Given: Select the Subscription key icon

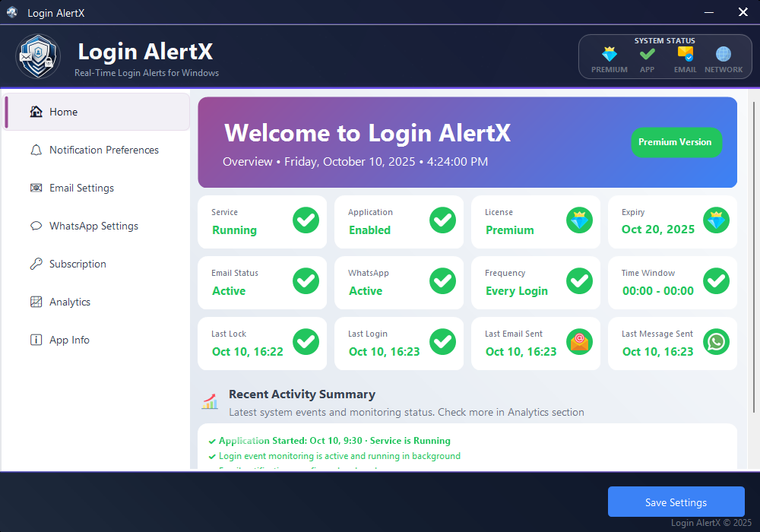Looking at the screenshot, I should [x=34, y=264].
